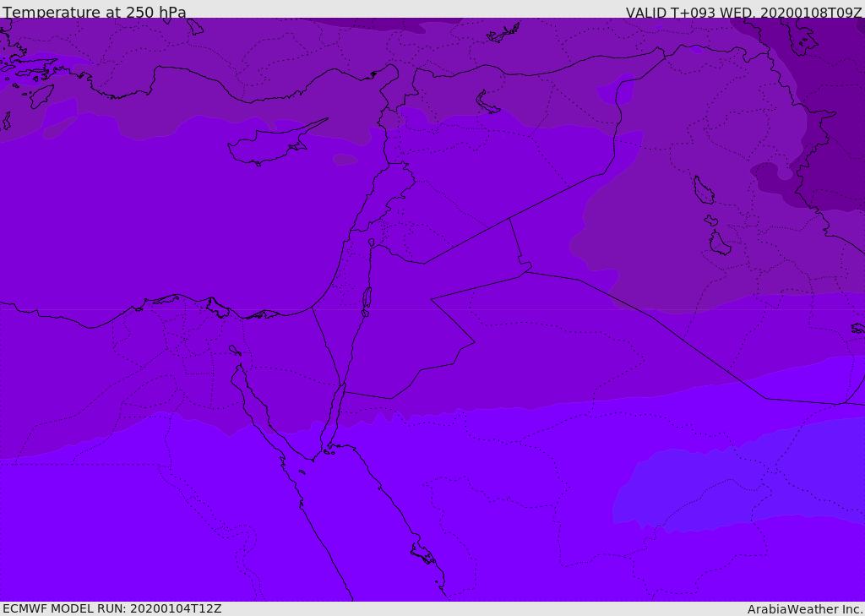Viewport: 865px width, 616px height.
Task: Click the 'ECMWF MODEL RUN: 20200104T12Z' text
Action: coord(112,608)
